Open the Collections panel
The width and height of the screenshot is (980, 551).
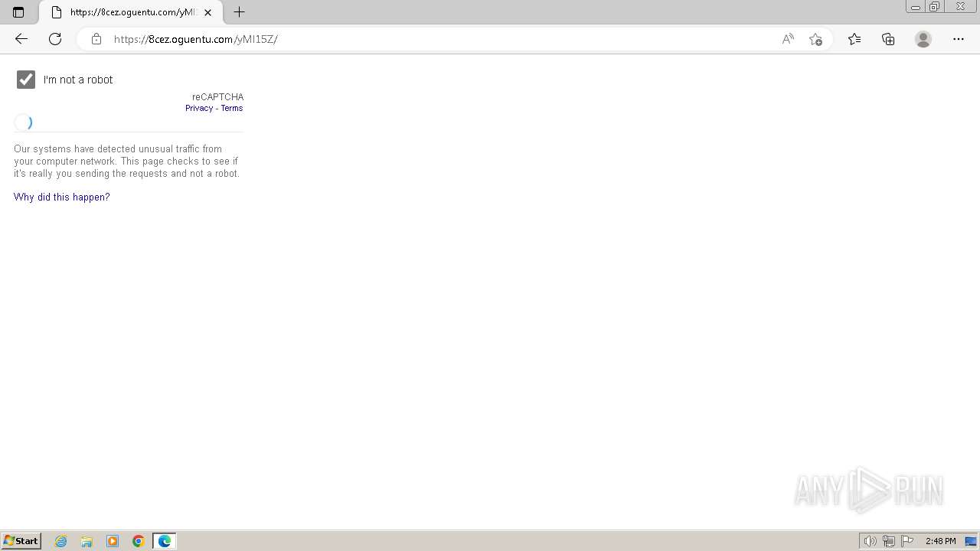click(888, 39)
